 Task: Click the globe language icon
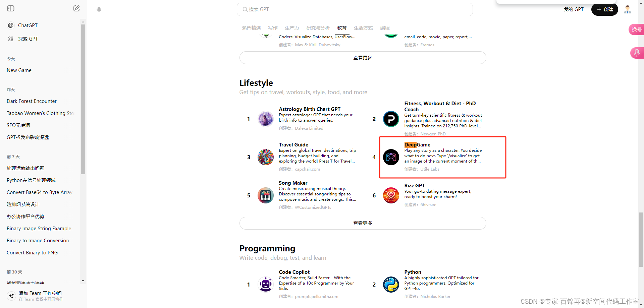(x=99, y=9)
